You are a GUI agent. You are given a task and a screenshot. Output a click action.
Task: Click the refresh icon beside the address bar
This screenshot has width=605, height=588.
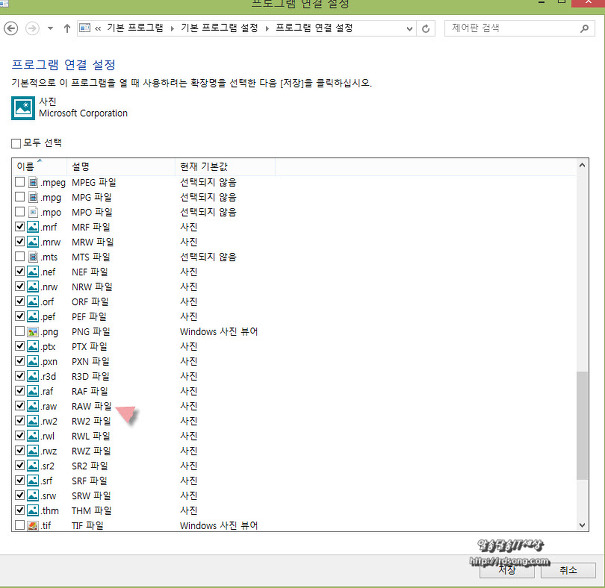click(427, 28)
